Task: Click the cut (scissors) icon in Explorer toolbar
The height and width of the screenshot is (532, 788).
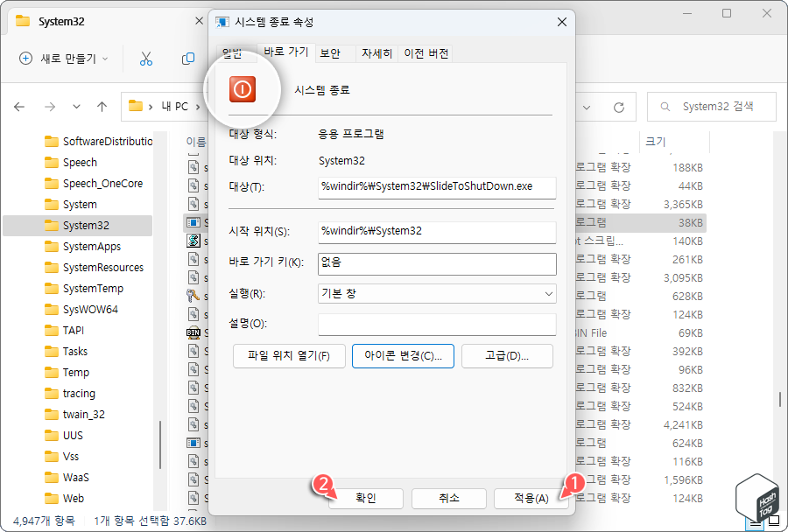Action: tap(145, 56)
